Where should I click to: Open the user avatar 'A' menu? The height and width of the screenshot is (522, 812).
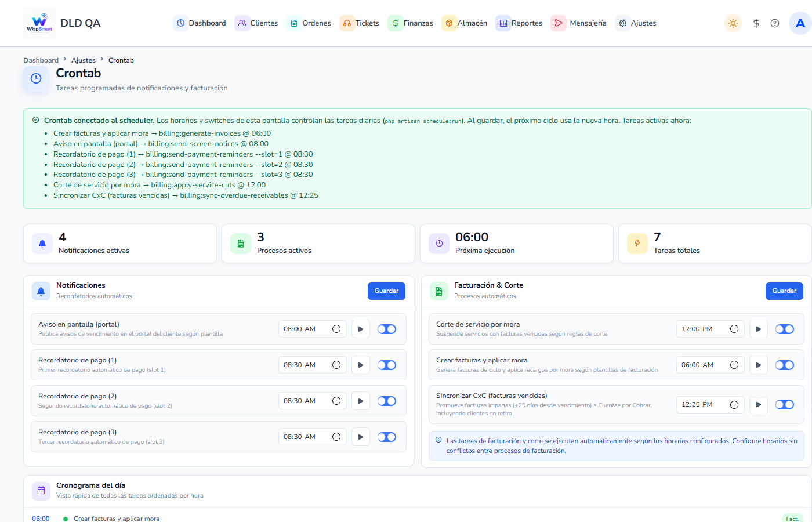tap(800, 23)
